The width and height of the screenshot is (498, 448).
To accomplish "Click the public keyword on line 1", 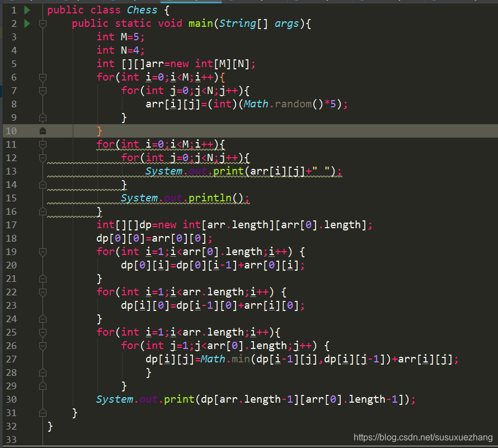I will tap(65, 10).
